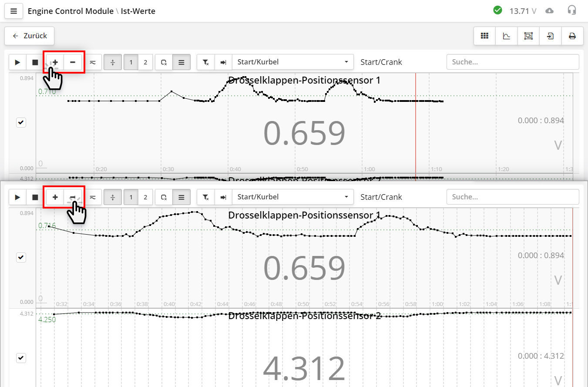Click the headset support icon
This screenshot has width=588, height=387.
(572, 10)
